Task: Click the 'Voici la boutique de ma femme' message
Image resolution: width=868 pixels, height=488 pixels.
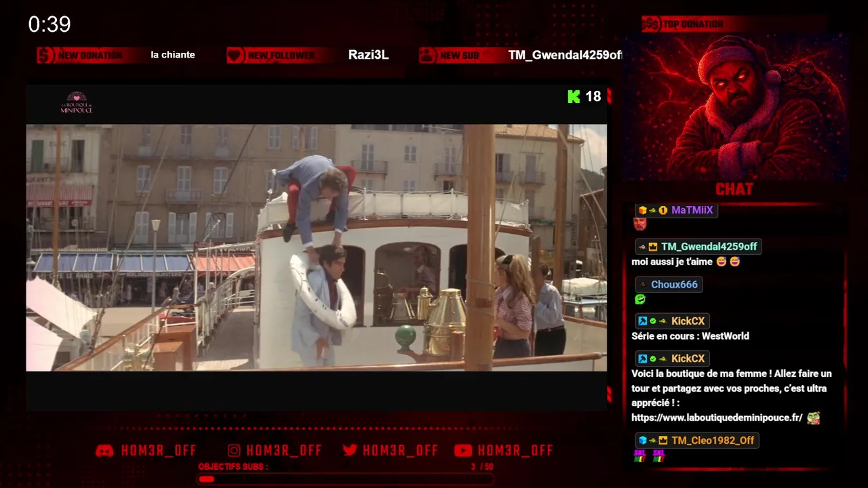Action: pyautogui.click(x=732, y=396)
